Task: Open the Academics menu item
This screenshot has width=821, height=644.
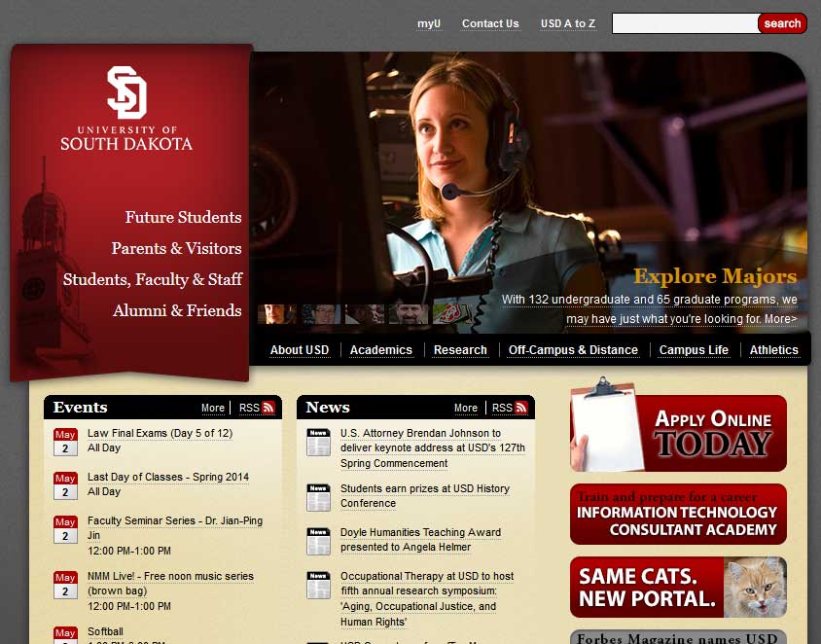Action: 381,350
